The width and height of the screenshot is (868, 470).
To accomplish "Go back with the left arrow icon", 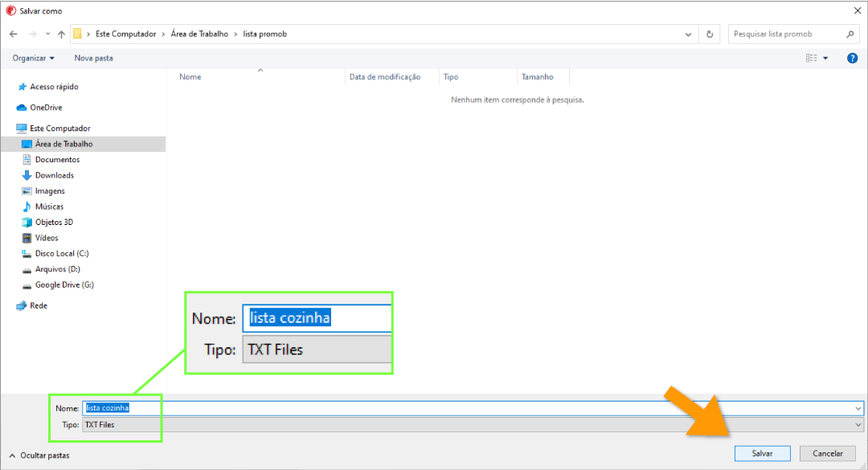I will coord(14,35).
